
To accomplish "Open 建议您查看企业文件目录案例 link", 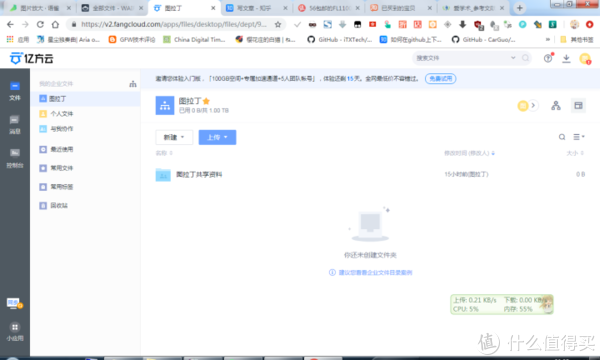I will [x=375, y=272].
